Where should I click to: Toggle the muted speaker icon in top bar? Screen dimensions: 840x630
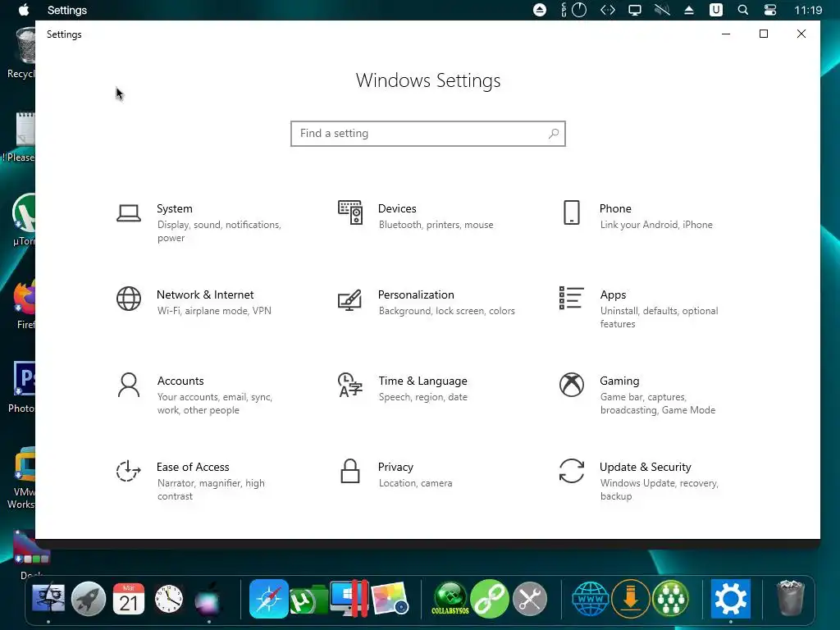tap(662, 10)
